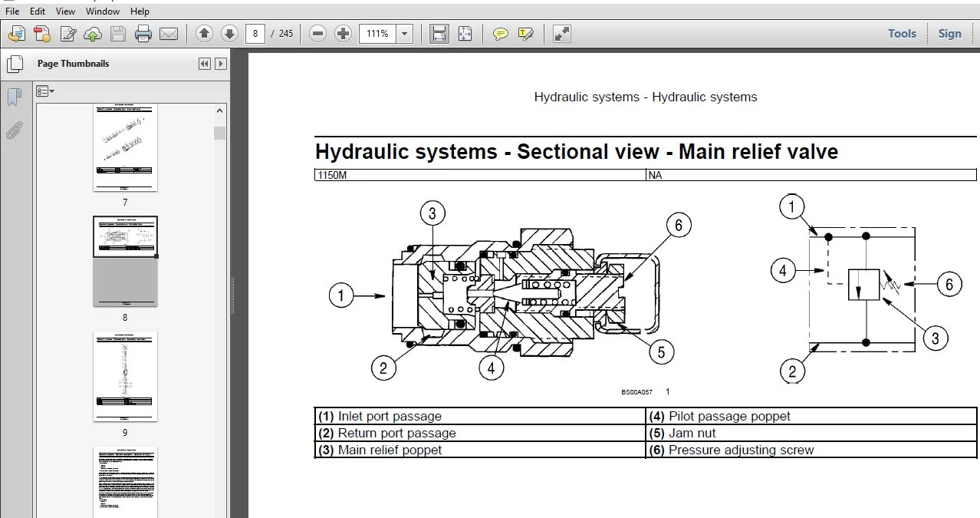Click the Page Thumbnails panel icon
This screenshot has width=980, height=518.
click(14, 64)
